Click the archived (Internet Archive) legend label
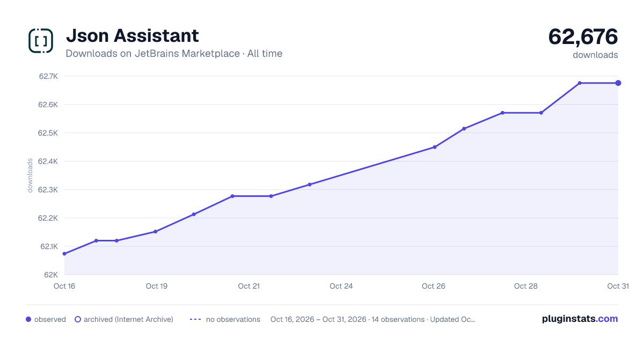This screenshot has height=338, width=644. click(x=128, y=319)
